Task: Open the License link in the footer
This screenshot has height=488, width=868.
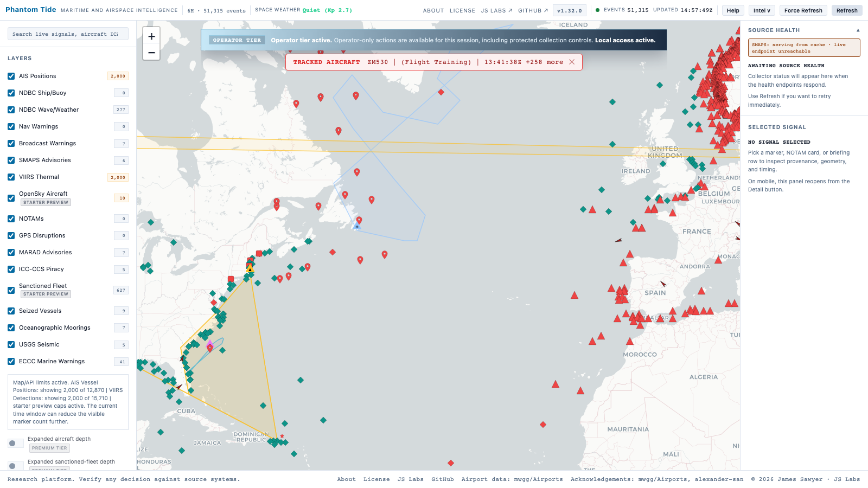Action: pyautogui.click(x=376, y=479)
